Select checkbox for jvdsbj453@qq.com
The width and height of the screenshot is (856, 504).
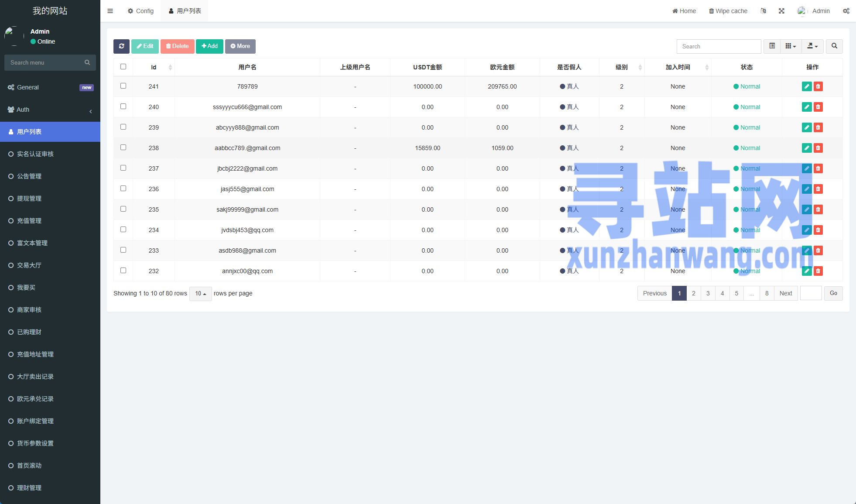point(123,230)
